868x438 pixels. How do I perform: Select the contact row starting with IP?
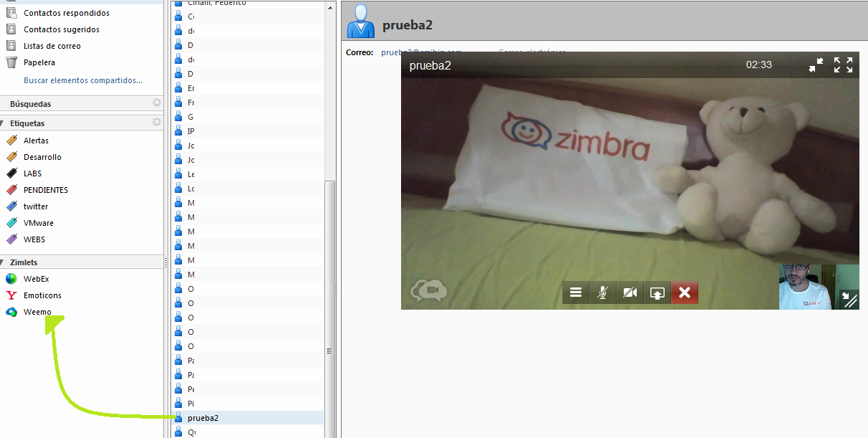[248, 131]
